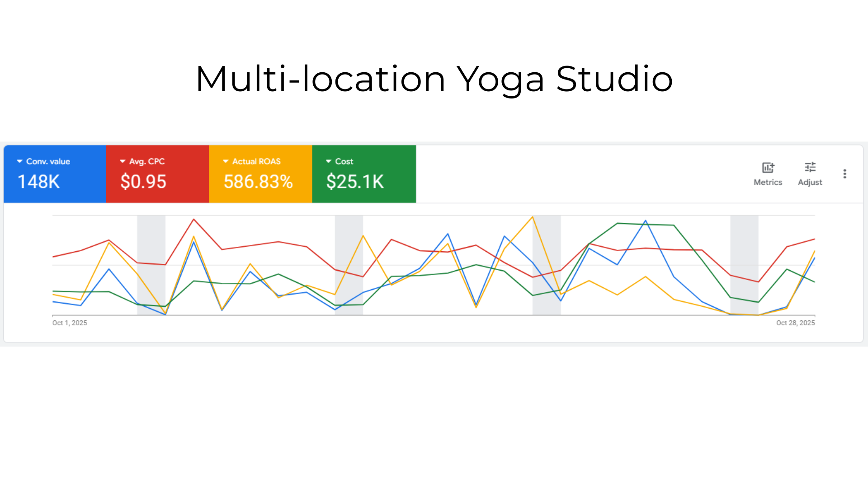Click the 586.83% Actual ROAS value

click(x=259, y=182)
